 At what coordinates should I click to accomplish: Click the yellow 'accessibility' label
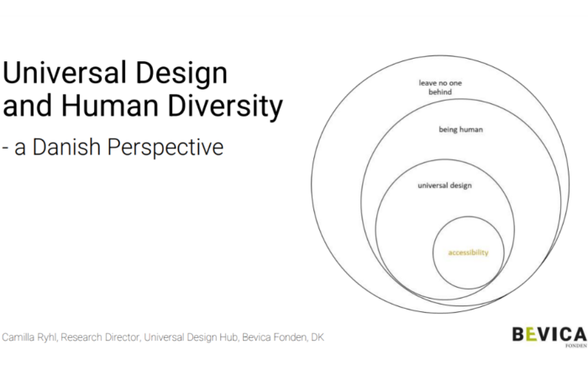click(x=468, y=252)
